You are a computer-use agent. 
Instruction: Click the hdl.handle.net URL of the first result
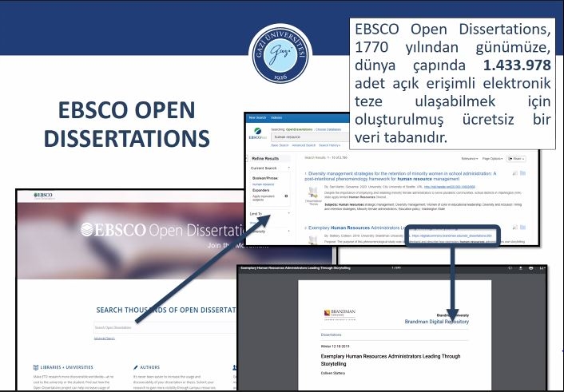(x=450, y=187)
